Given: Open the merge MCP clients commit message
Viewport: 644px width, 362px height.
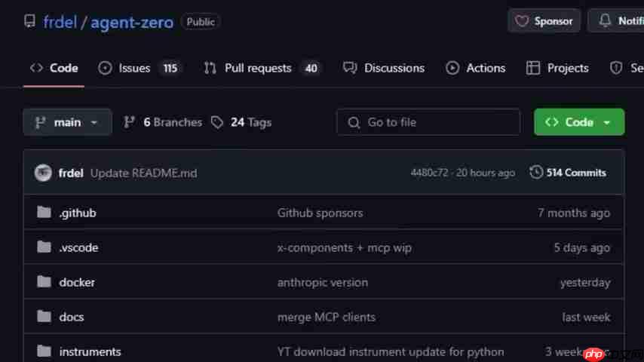Looking at the screenshot, I should (x=326, y=318).
